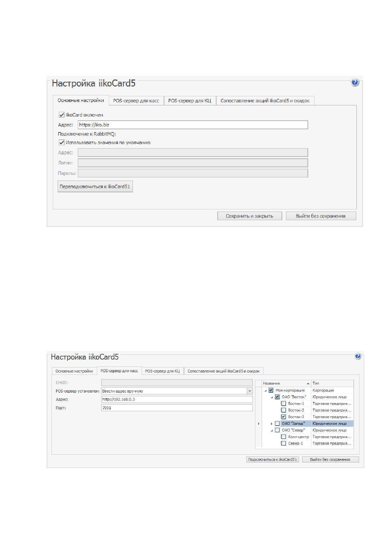
Task: Click 'Переподключиться к iikoCard51' button
Action: tap(95, 187)
